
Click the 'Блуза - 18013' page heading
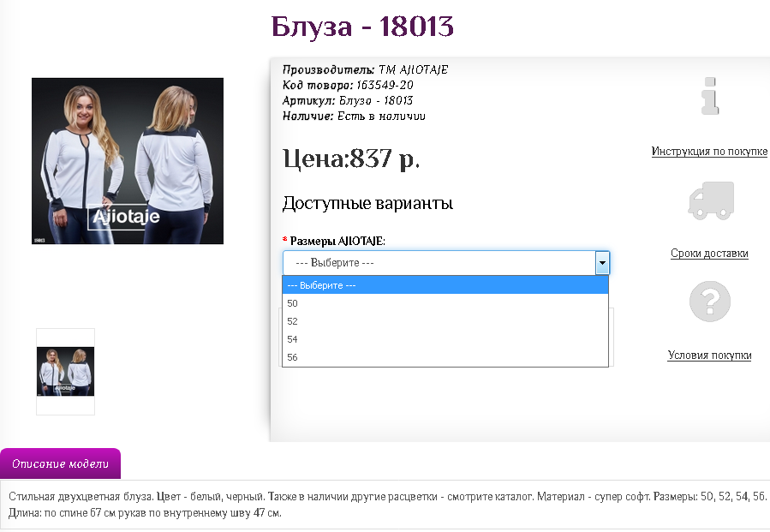click(362, 26)
